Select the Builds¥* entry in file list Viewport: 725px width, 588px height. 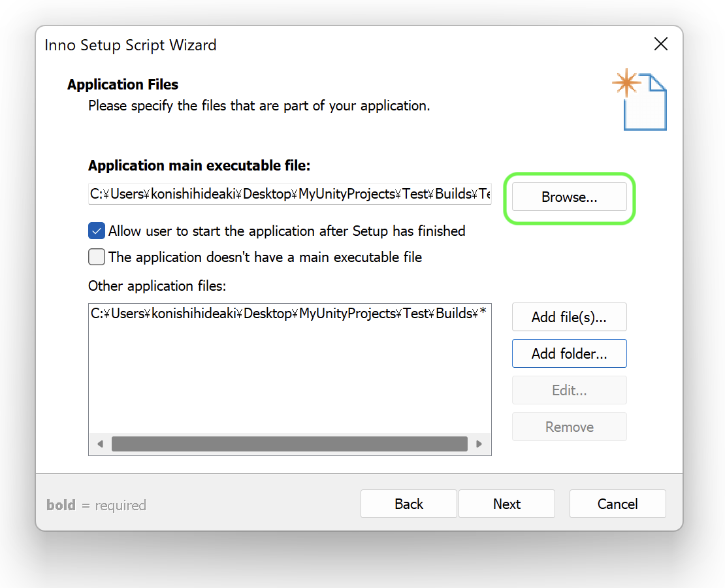[288, 314]
